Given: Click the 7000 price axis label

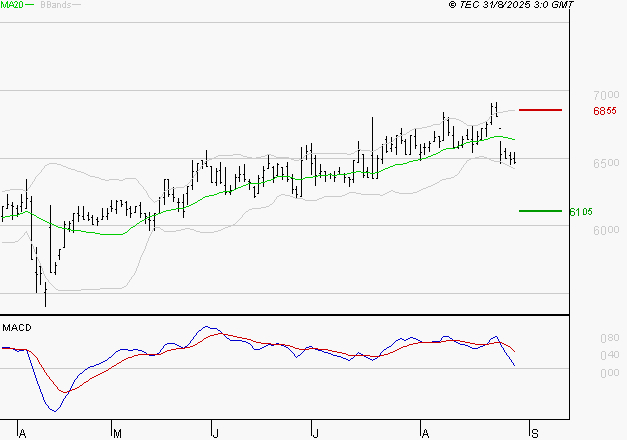Looking at the screenshot, I should tap(606, 95).
